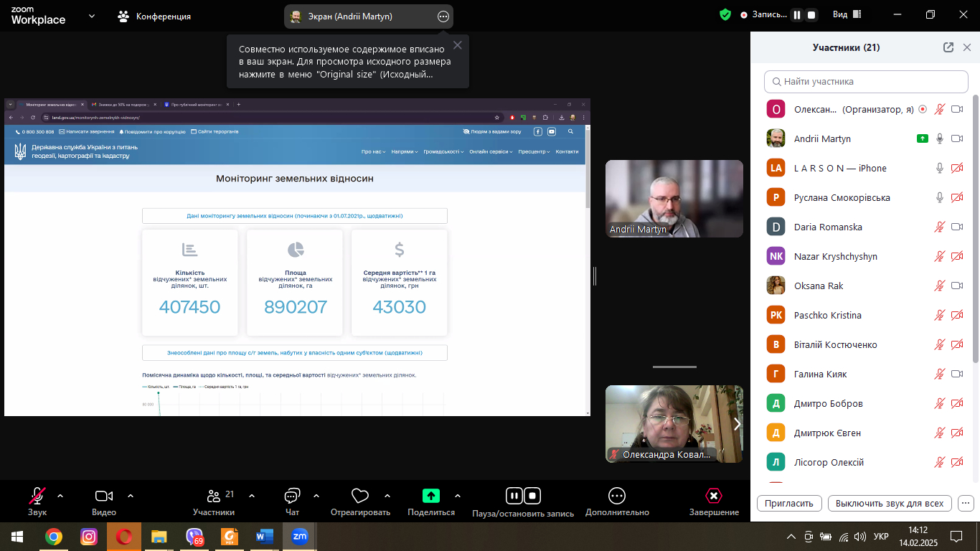Expand video options arrow next to Video
The image size is (980, 551).
click(x=131, y=496)
